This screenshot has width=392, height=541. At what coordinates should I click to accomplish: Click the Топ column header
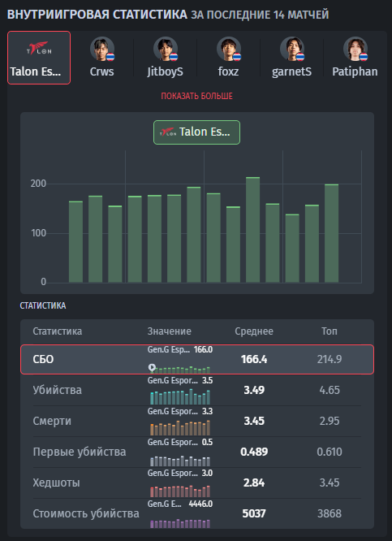point(330,331)
